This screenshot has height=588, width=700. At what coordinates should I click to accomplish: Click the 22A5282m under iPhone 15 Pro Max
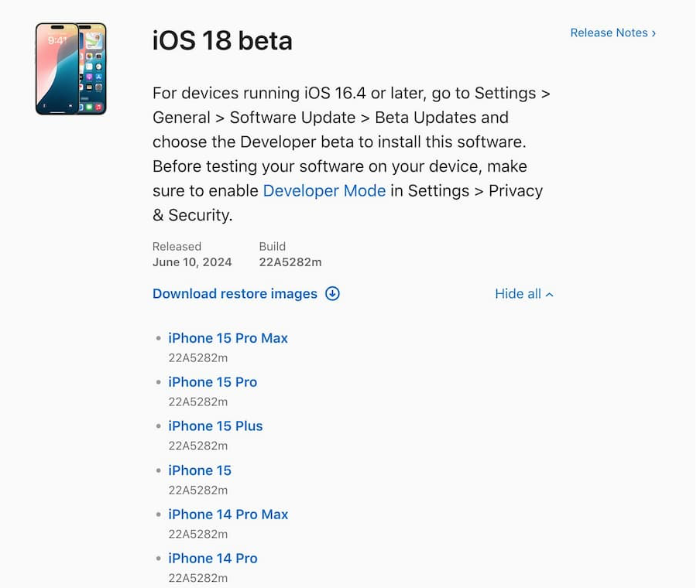(197, 357)
